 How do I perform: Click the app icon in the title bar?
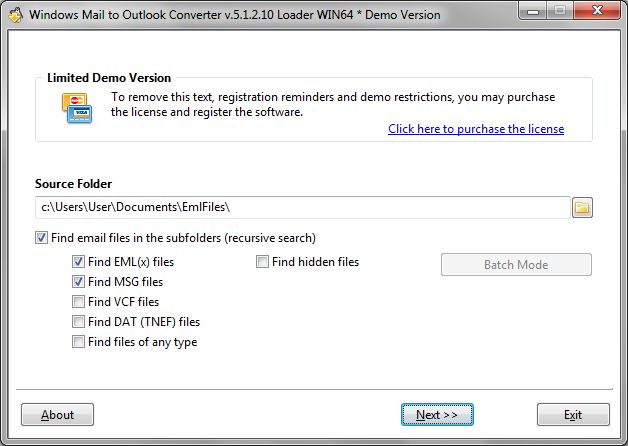(16, 14)
